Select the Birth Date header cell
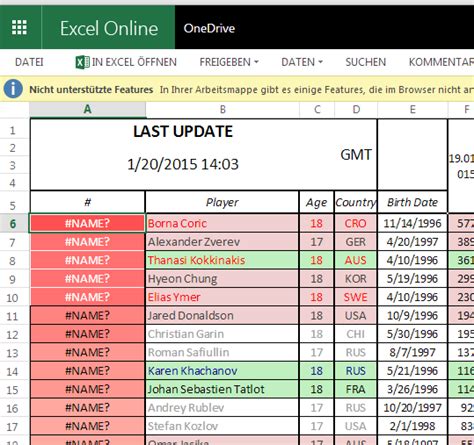The width and height of the screenshot is (474, 445). pyautogui.click(x=413, y=202)
